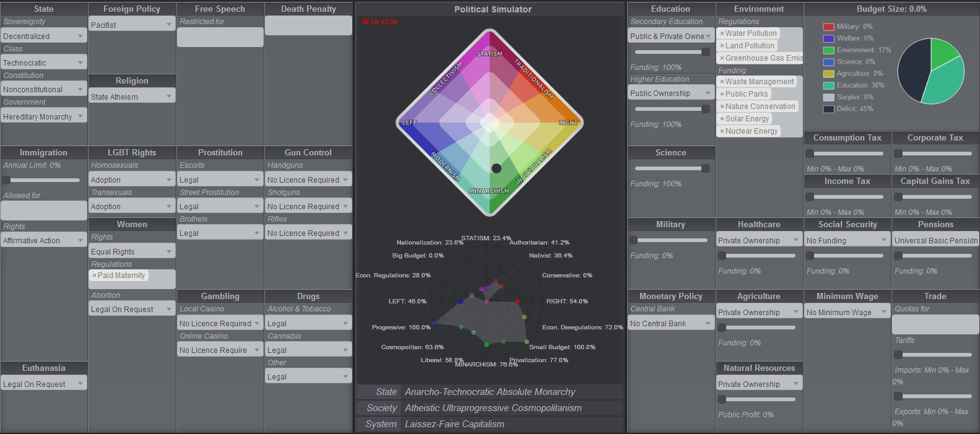Open the Alcohol & Tobacco dropdown

(x=308, y=323)
